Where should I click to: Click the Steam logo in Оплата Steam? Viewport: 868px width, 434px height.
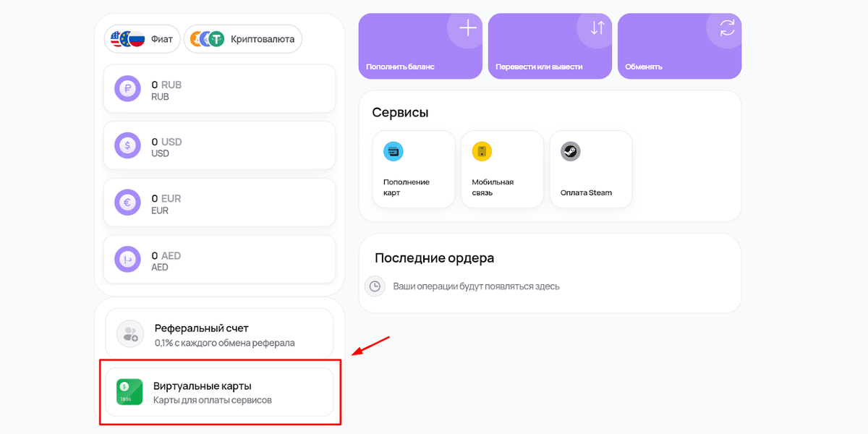(x=571, y=151)
